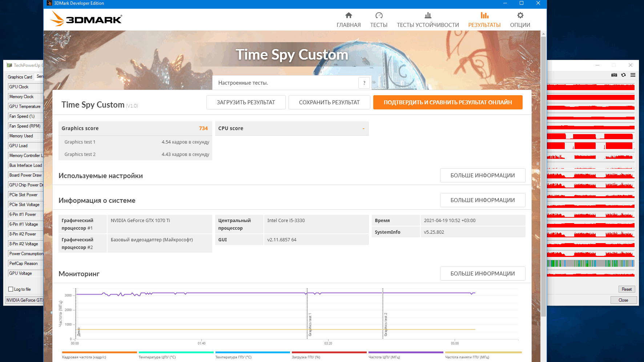
Task: Toggle Загрузка ГПУ legend color bar
Action: (329, 352)
